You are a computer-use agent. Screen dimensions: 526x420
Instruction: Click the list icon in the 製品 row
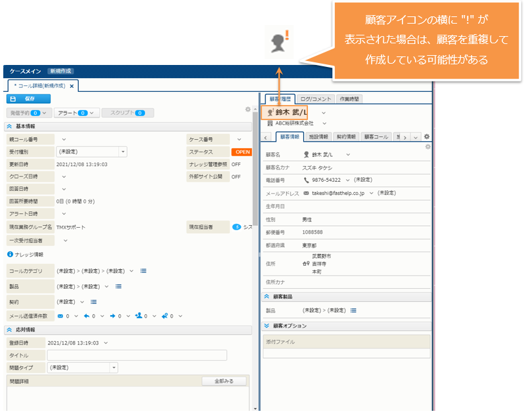coord(118,286)
